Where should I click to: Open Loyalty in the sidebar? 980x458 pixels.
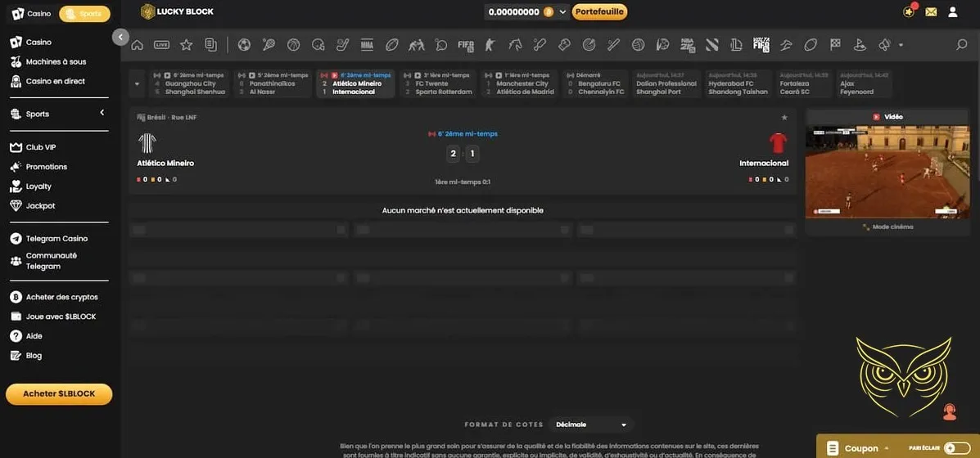(31, 186)
